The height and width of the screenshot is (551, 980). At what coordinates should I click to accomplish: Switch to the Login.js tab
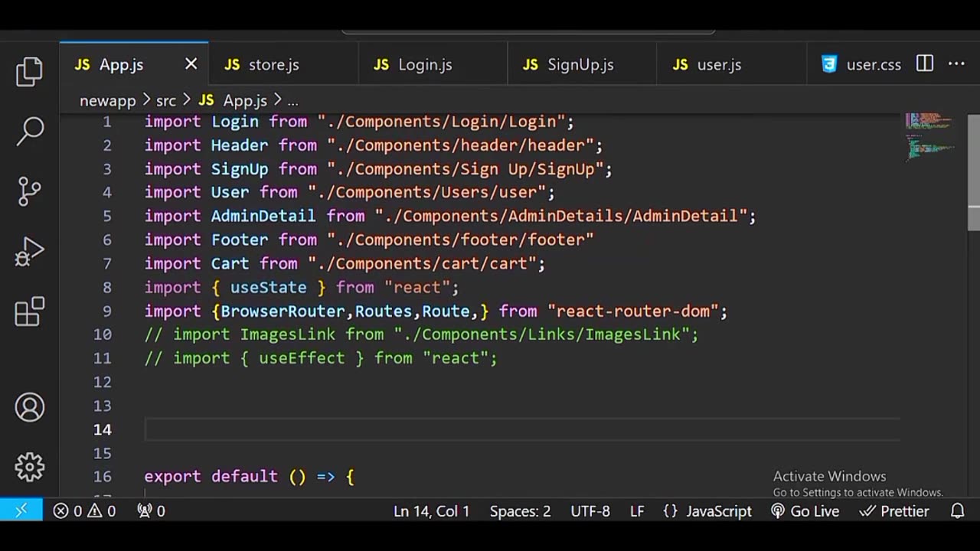[x=433, y=64]
